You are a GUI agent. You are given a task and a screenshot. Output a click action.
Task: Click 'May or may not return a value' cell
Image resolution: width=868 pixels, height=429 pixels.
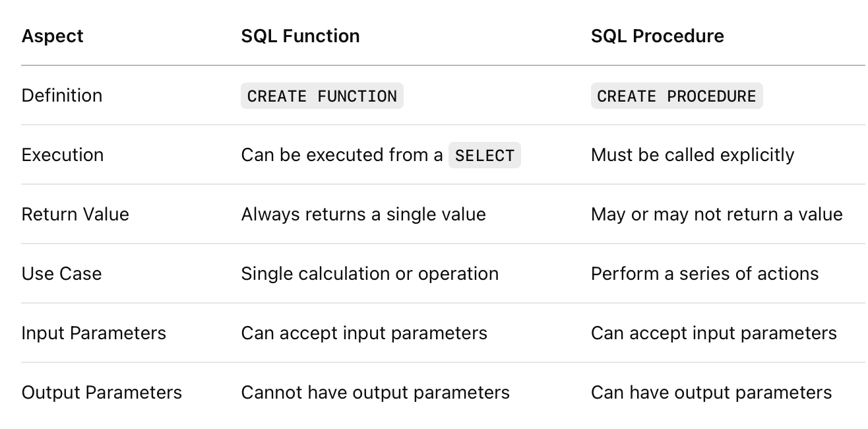tap(717, 214)
